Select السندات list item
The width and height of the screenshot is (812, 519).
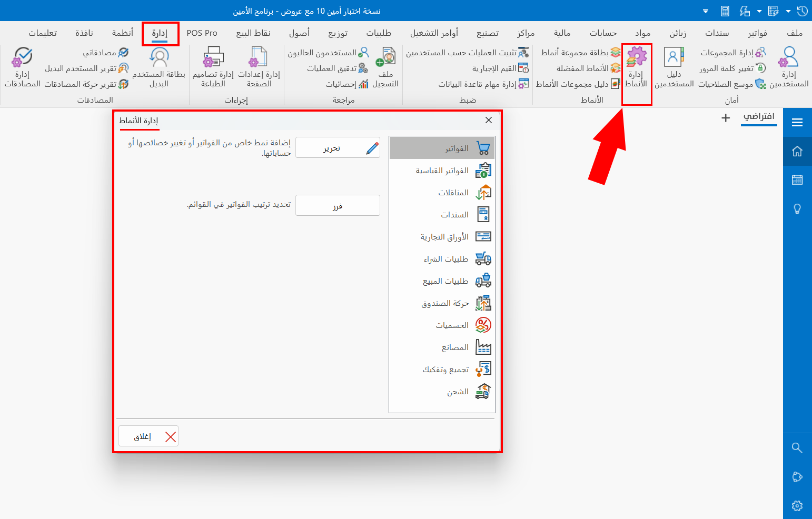coord(442,215)
